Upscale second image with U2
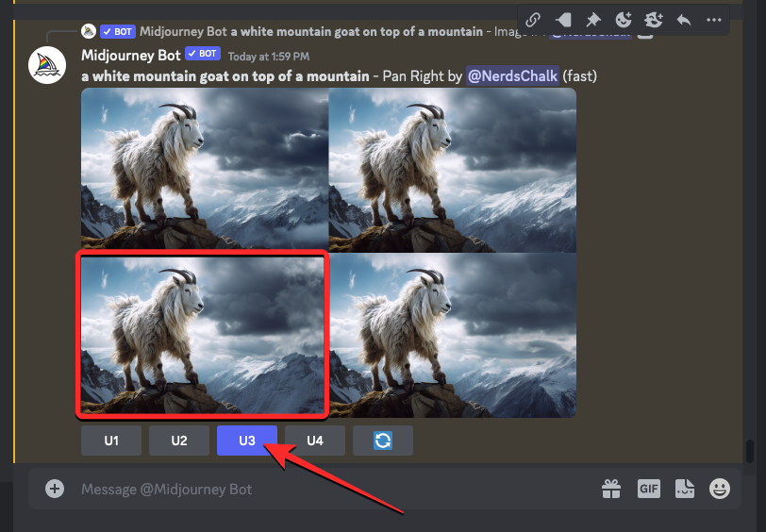766x532 pixels. point(179,441)
